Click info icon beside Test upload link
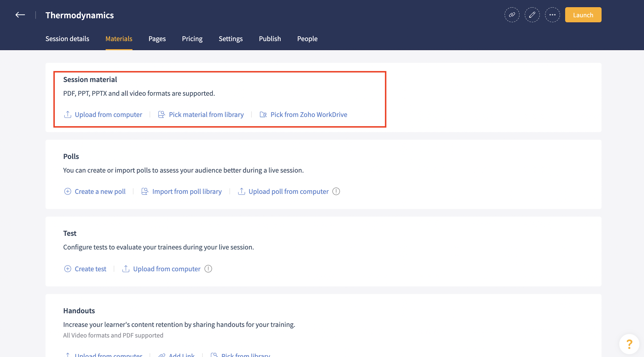The width and height of the screenshot is (644, 357). pos(208,269)
